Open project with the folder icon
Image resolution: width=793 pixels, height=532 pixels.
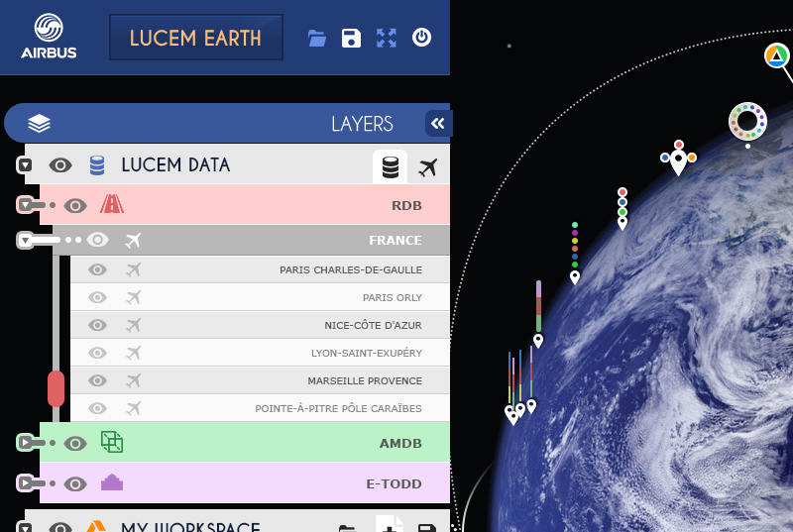click(x=317, y=38)
